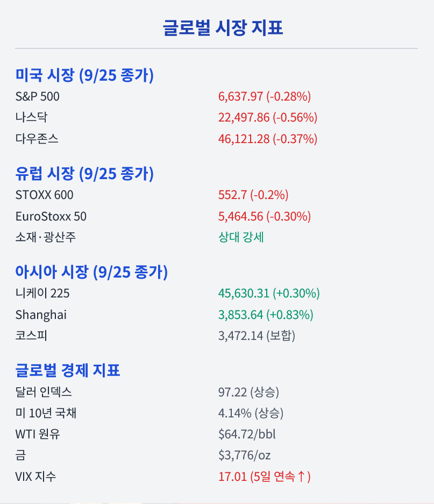
Task: Select the 글로벌 경제 지표 heading
Action: [x=68, y=371]
